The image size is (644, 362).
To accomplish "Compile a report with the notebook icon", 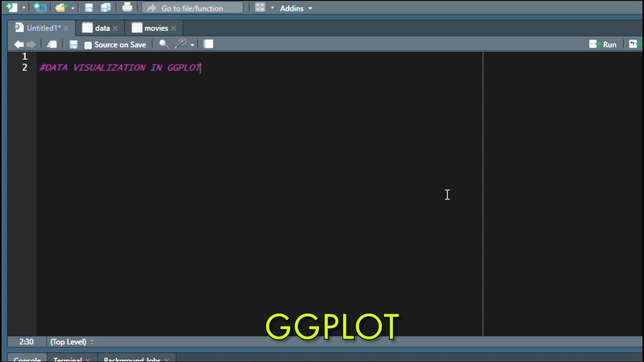I will (208, 44).
